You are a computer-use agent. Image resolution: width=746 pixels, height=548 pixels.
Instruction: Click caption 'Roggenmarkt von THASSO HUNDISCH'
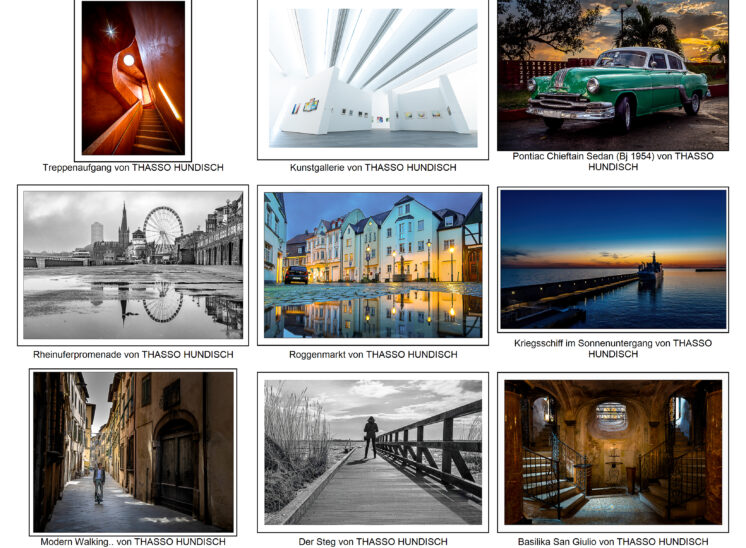coord(373,354)
